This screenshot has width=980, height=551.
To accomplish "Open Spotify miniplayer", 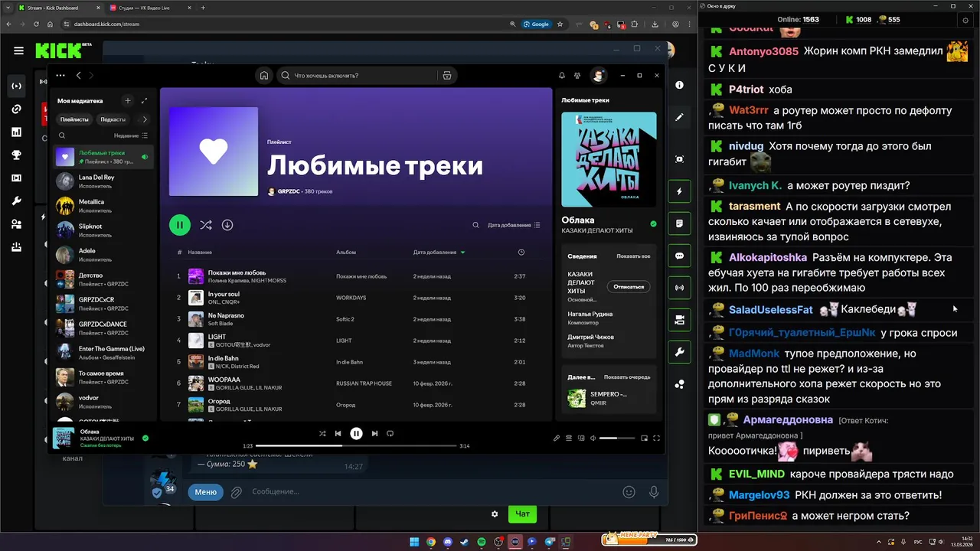I will [644, 438].
